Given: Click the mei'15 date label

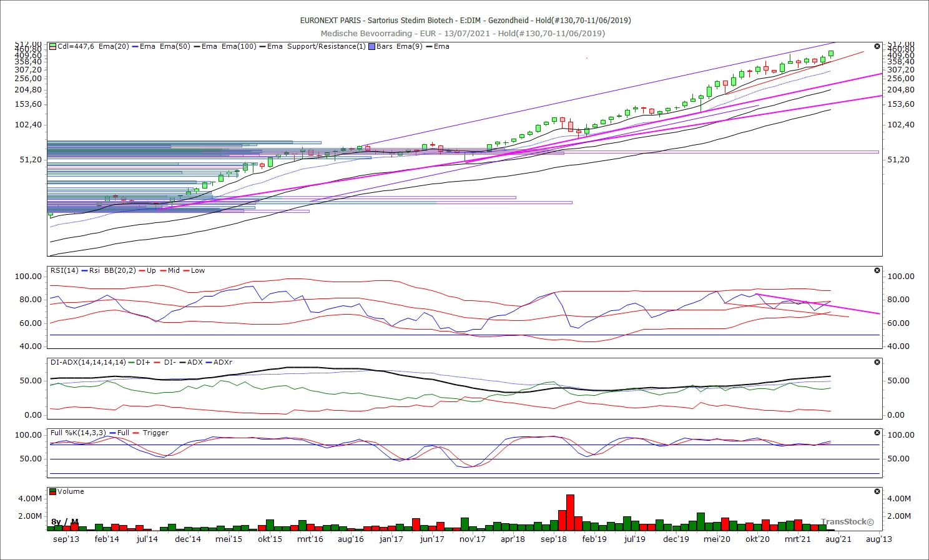Looking at the screenshot, I should pyautogui.click(x=229, y=539).
